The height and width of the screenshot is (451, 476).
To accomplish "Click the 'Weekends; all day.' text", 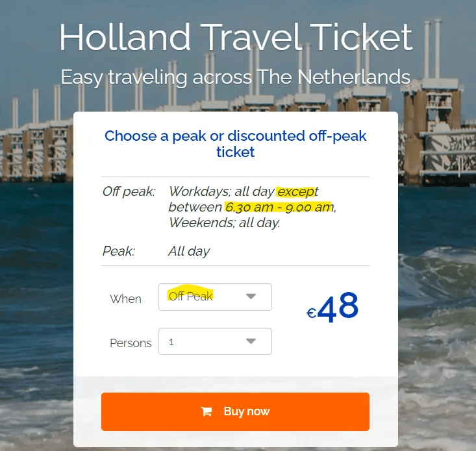I will [224, 223].
